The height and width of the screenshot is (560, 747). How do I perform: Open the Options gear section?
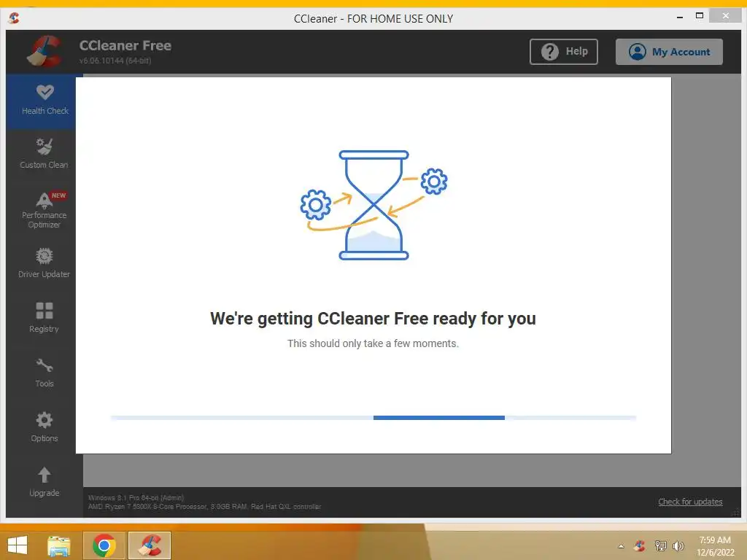point(44,427)
